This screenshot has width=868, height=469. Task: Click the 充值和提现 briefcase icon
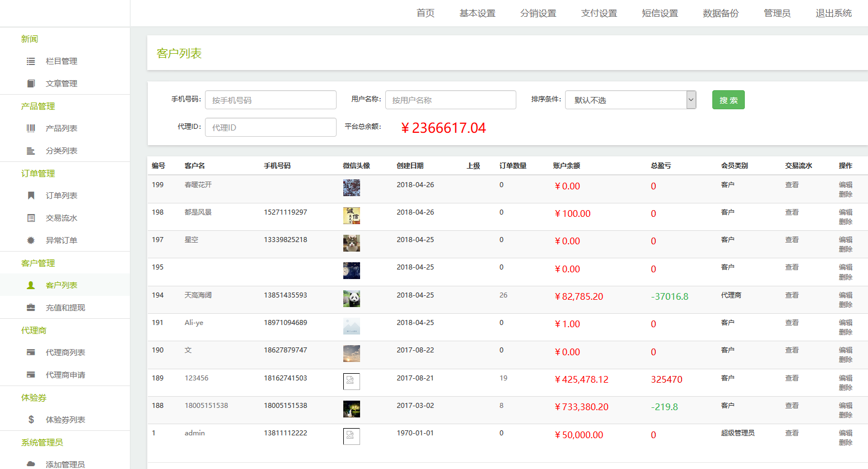point(31,308)
